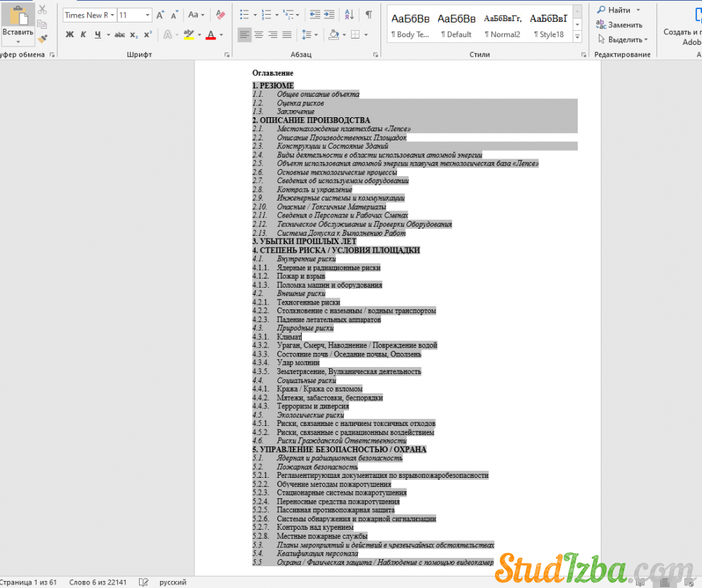Toggle underline (Ч) formatting
702x588 pixels.
click(98, 34)
